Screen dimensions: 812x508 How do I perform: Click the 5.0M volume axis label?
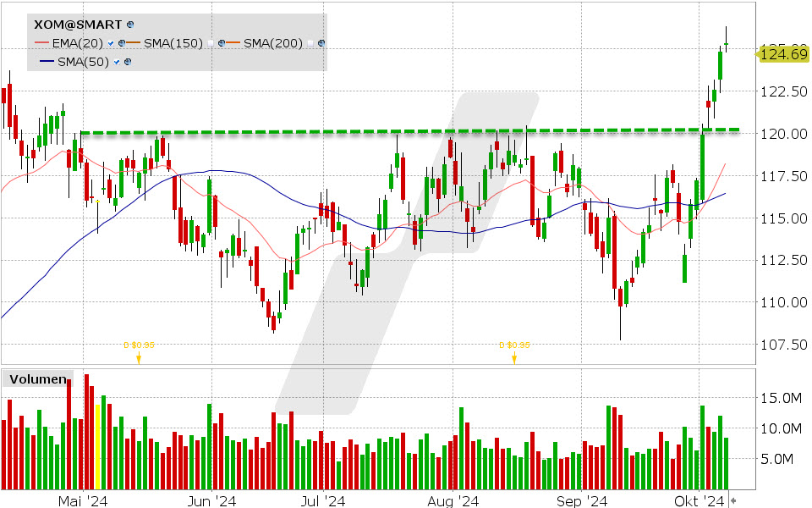776,459
